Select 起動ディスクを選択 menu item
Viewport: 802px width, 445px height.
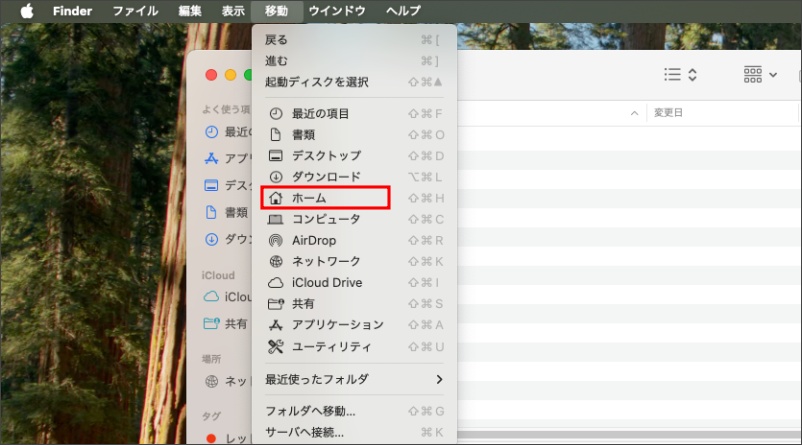[x=317, y=82]
